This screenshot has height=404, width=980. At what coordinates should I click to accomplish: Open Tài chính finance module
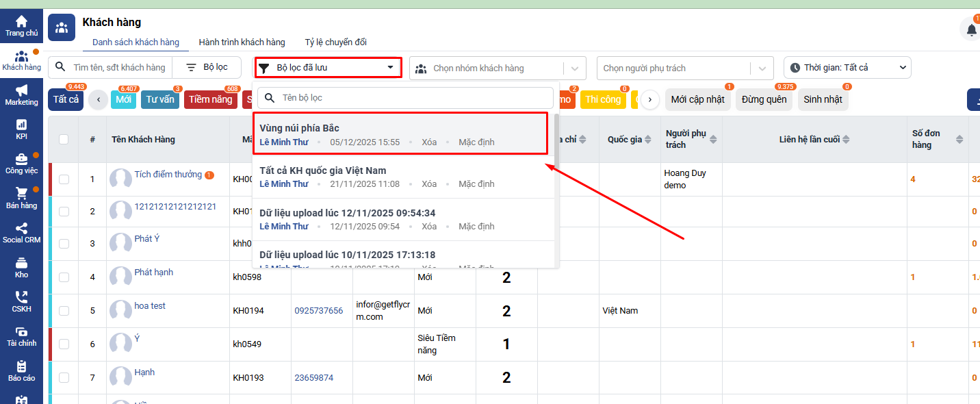[x=21, y=336]
